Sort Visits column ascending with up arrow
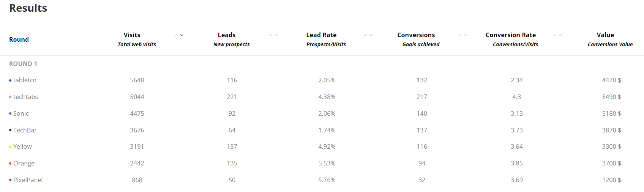Image resolution: width=644 pixels, height=192 pixels. click(176, 35)
